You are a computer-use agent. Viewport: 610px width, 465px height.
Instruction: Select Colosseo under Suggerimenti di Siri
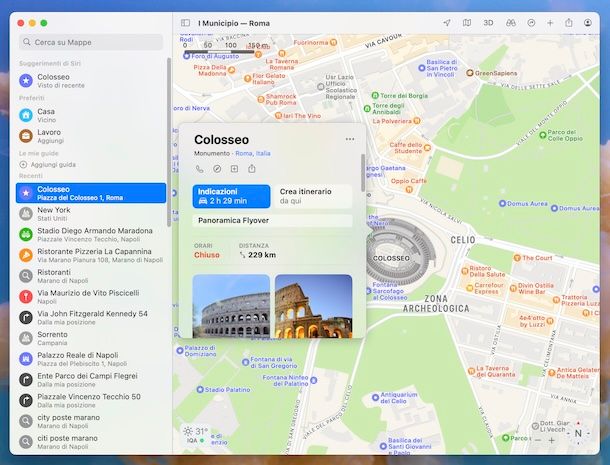tap(91, 81)
